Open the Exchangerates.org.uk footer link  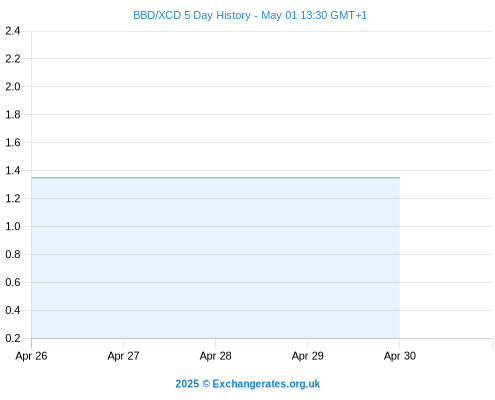click(266, 384)
